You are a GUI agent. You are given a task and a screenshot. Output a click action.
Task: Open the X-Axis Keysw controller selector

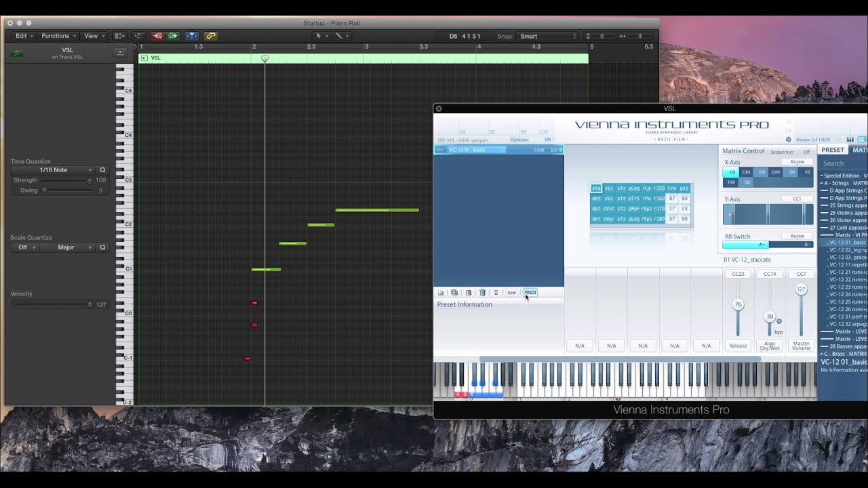tap(797, 162)
